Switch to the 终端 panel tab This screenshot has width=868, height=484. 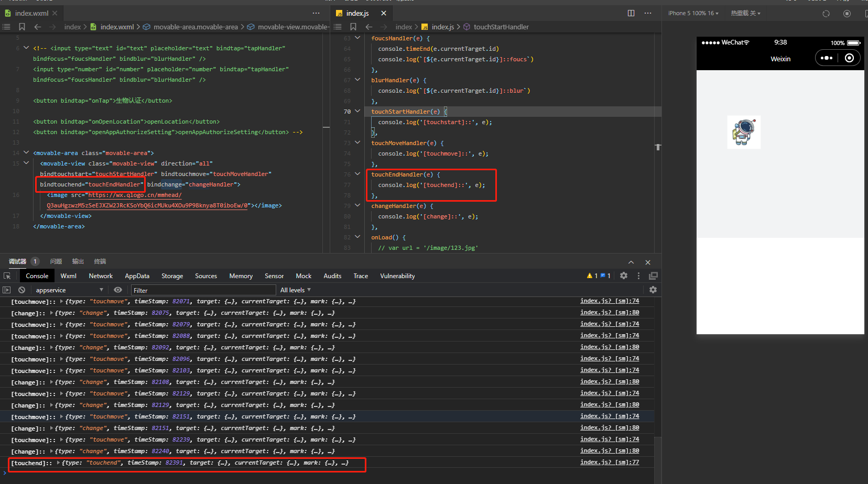click(100, 261)
